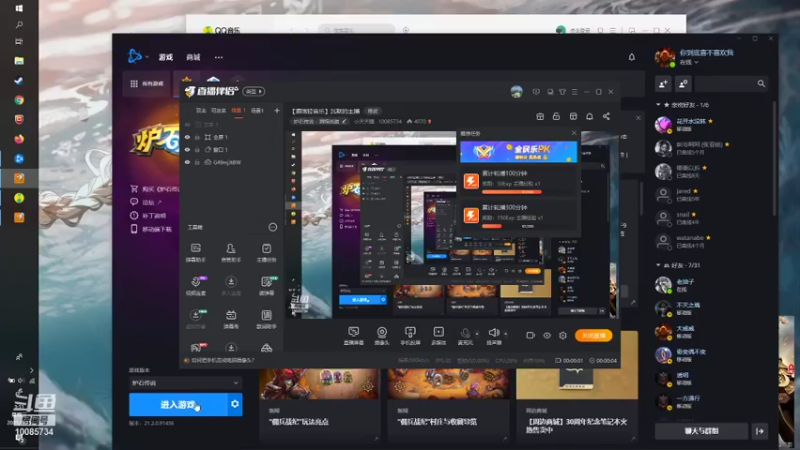Collapse the 好友 7/31 friends group
This screenshot has height=450, width=800.
tap(658, 265)
